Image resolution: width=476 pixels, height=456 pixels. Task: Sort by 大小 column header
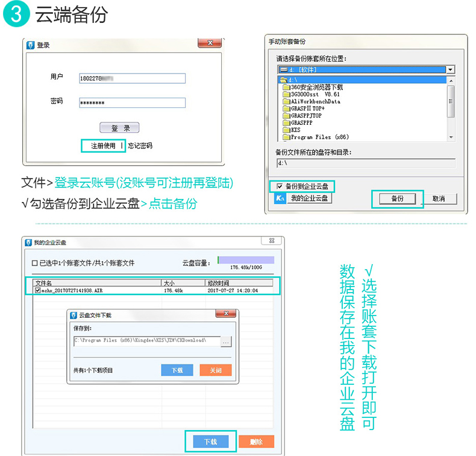(183, 283)
